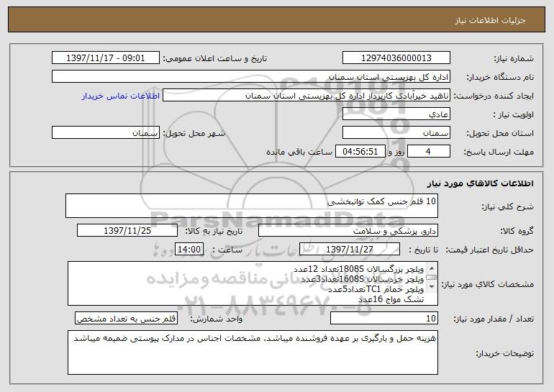
Task: Click down arrow of specifications list scrollbar
Action: pyautogui.click(x=432, y=287)
